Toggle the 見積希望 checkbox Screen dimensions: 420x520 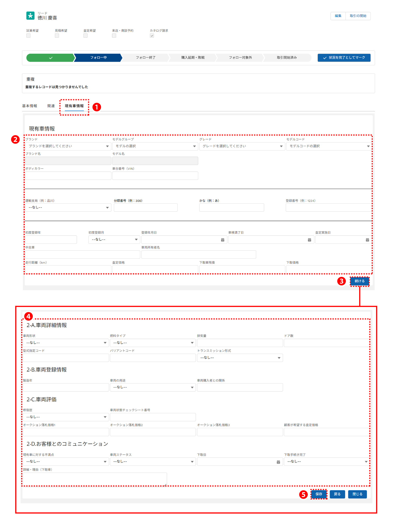[x=57, y=36]
